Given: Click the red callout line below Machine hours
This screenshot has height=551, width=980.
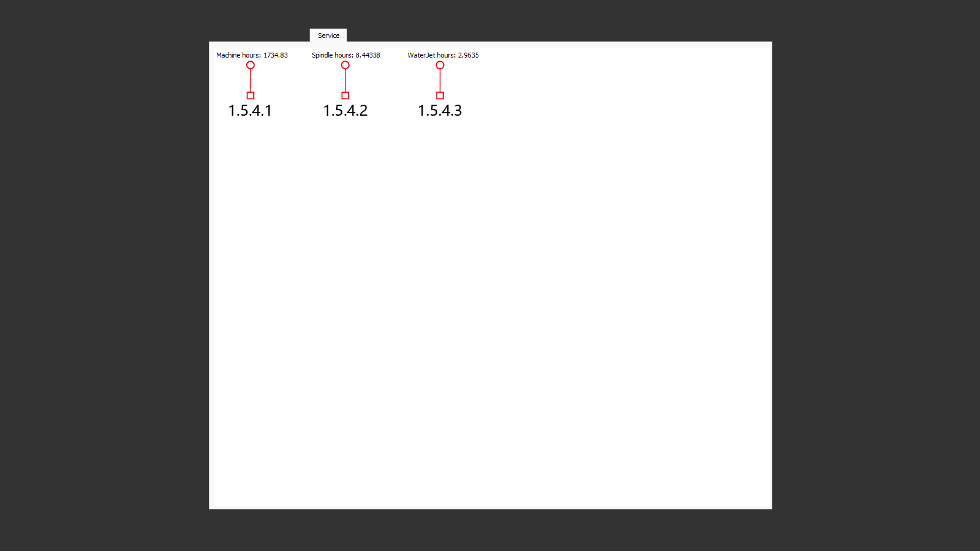Looking at the screenshot, I should (x=251, y=80).
